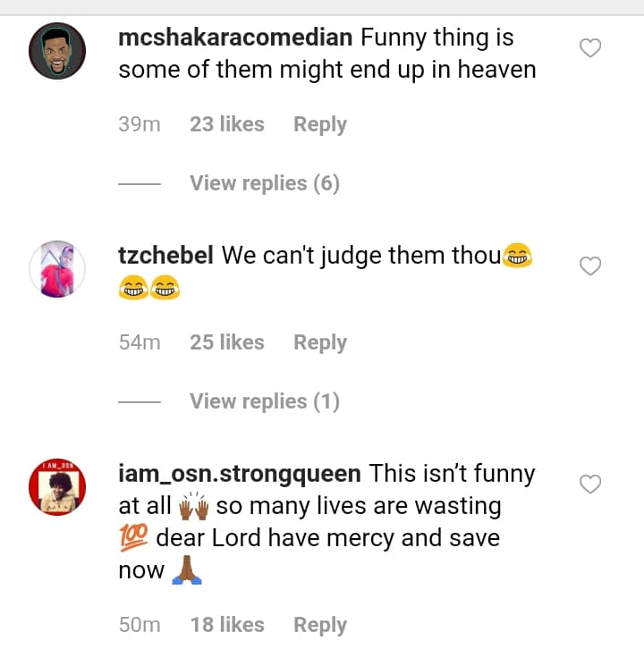
Task: Reply to tzchebel's comment
Action: pyautogui.click(x=319, y=342)
